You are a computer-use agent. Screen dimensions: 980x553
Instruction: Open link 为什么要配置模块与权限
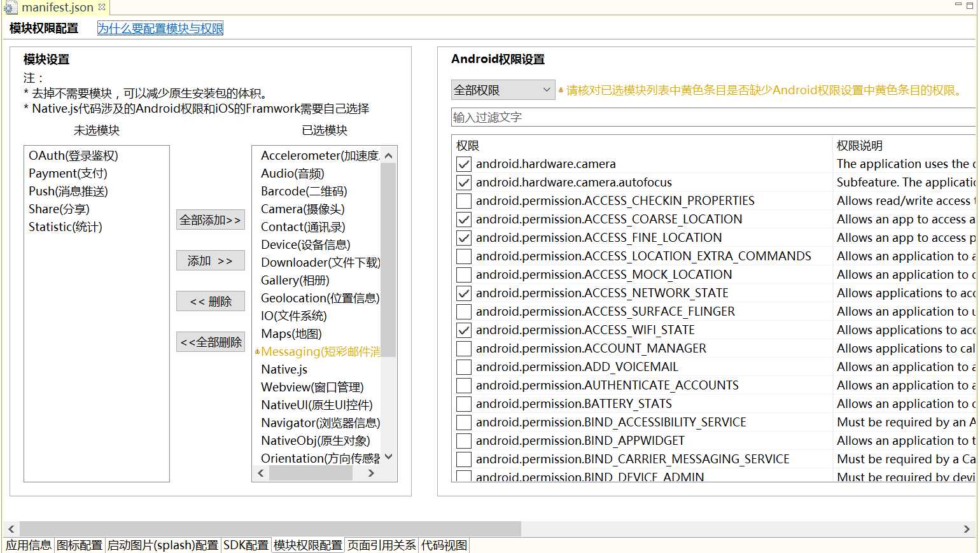pos(160,29)
